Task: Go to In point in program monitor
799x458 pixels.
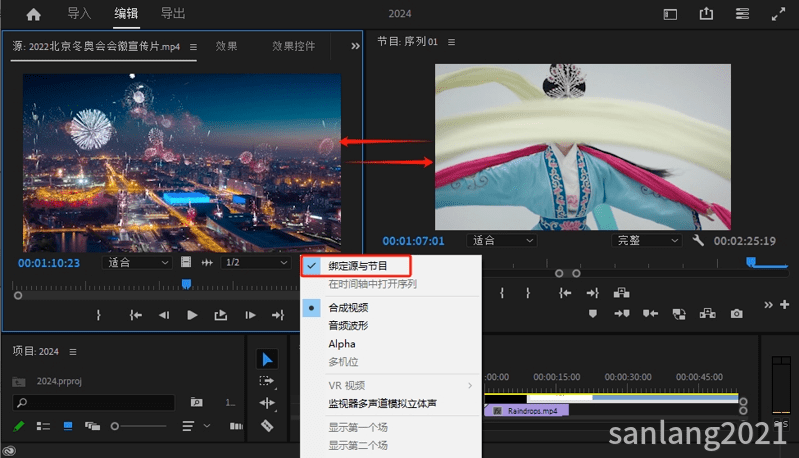Action: [x=565, y=293]
